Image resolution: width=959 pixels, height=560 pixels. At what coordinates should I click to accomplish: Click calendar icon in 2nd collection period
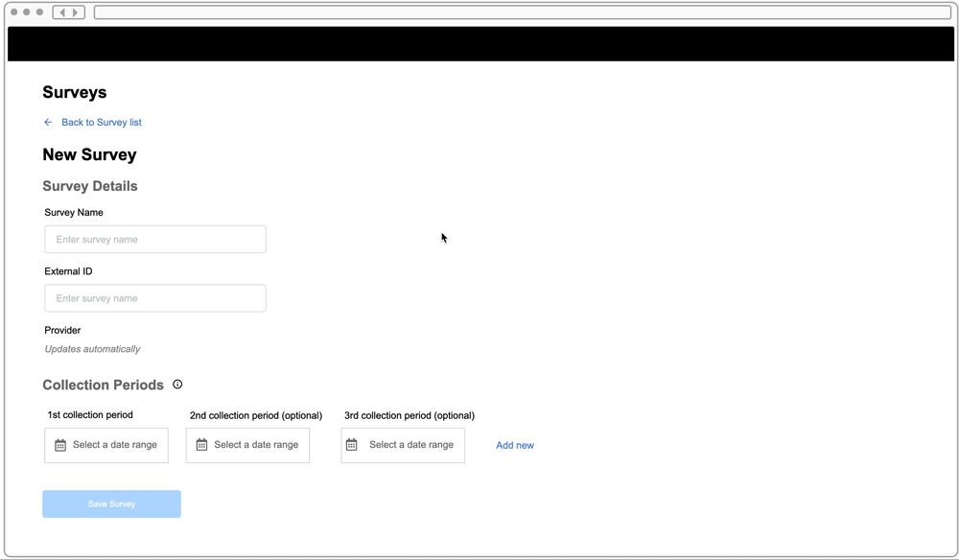(x=201, y=445)
